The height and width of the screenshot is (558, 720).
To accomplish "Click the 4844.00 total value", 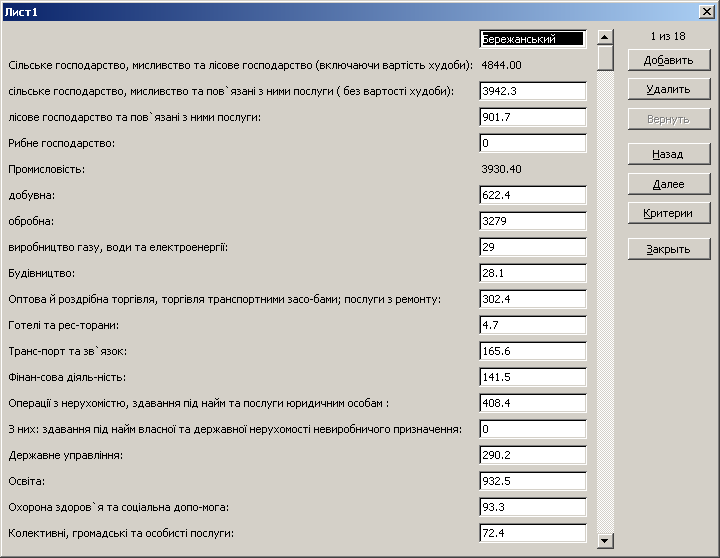I will click(x=501, y=65).
